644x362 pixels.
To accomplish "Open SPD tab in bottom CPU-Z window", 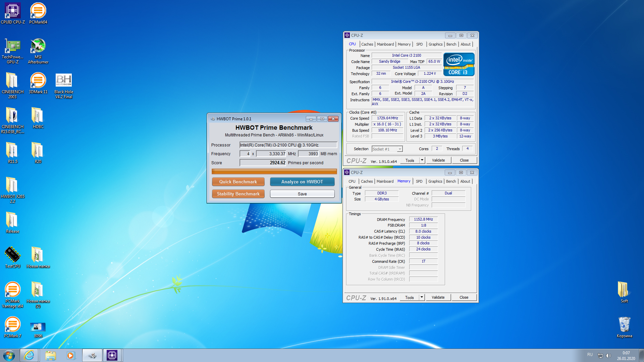I will point(419,181).
